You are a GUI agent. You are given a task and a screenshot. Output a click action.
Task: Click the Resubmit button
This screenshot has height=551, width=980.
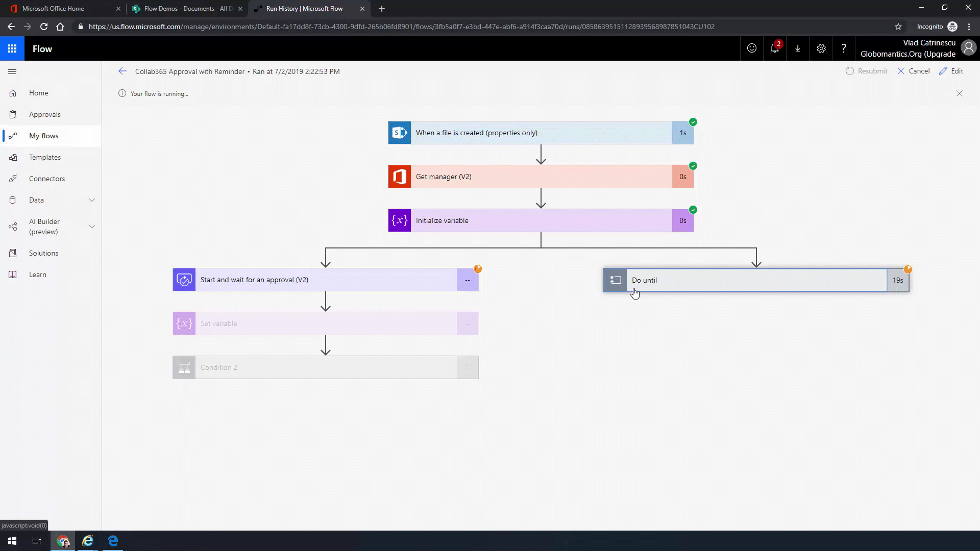tap(867, 71)
